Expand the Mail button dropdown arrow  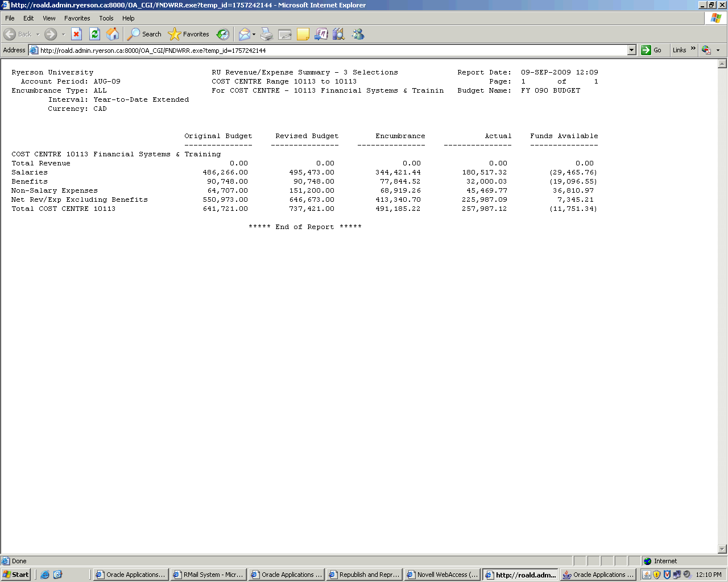pos(254,34)
